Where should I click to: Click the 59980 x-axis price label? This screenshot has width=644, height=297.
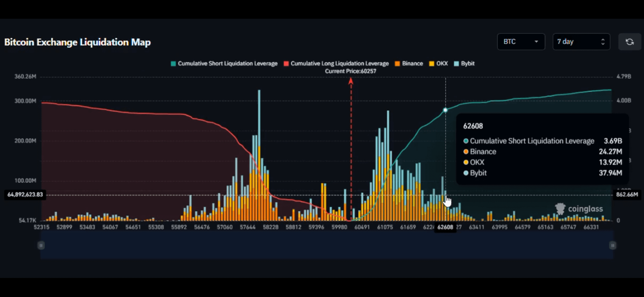pos(339,227)
